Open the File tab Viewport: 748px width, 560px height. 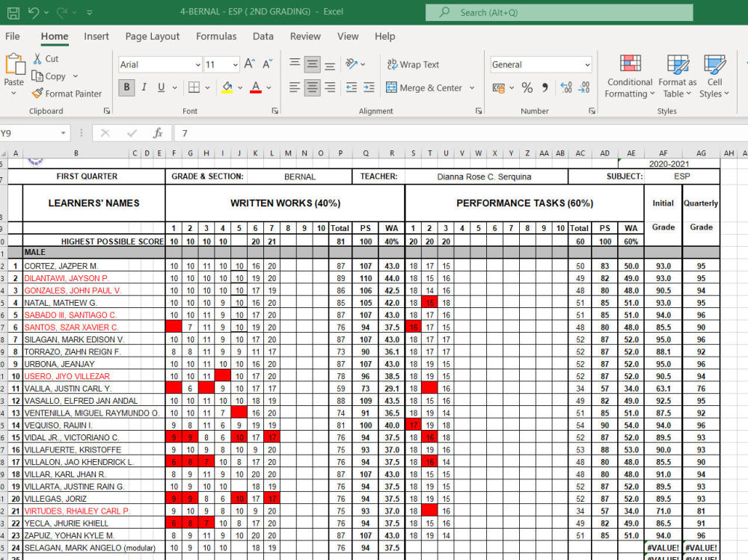pyautogui.click(x=13, y=36)
